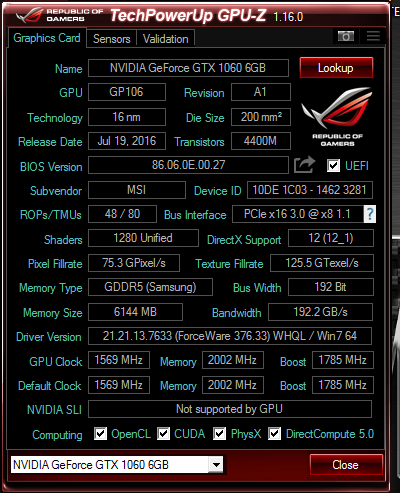
Task: Click the BIOS Version value field
Action: click(x=188, y=165)
